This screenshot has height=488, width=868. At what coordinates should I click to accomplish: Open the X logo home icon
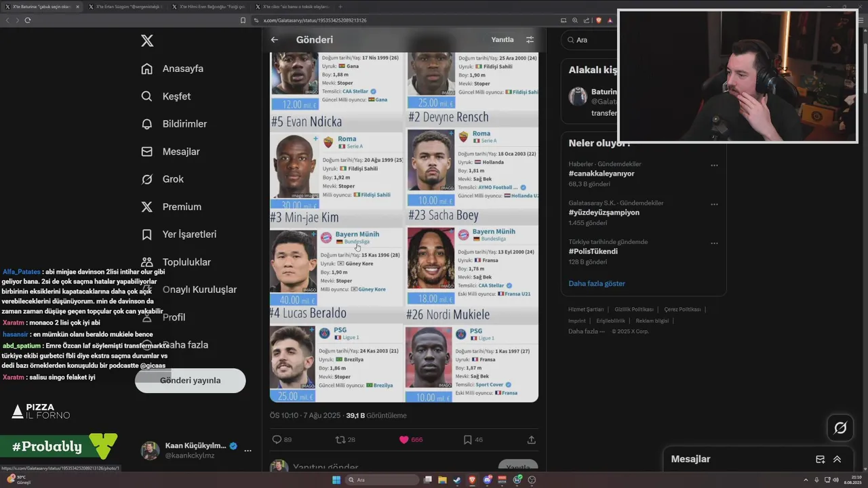(x=147, y=41)
